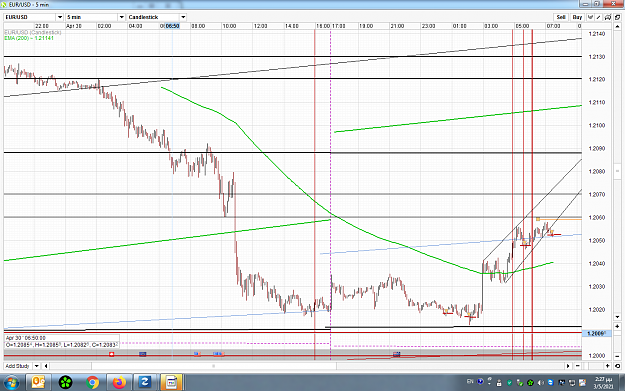
Task: Click horizontal zoom out minus button
Action: coord(578,366)
